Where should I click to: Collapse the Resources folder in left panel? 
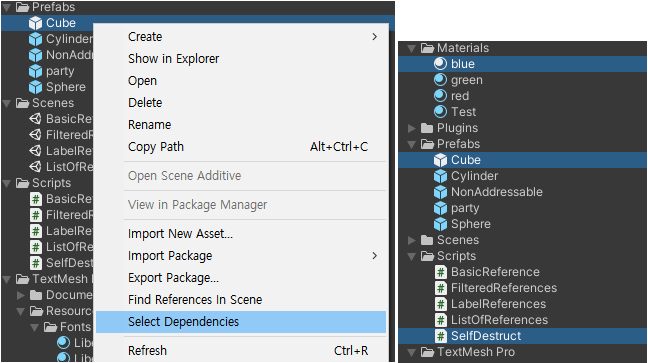tap(21, 311)
